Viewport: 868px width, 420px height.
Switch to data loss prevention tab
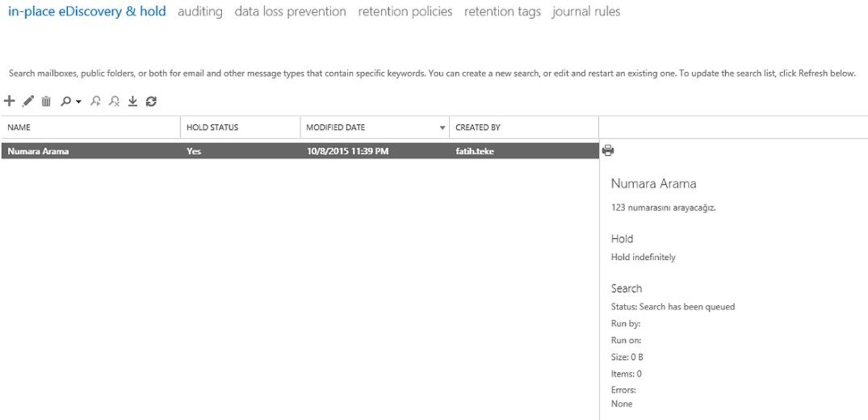click(x=290, y=12)
